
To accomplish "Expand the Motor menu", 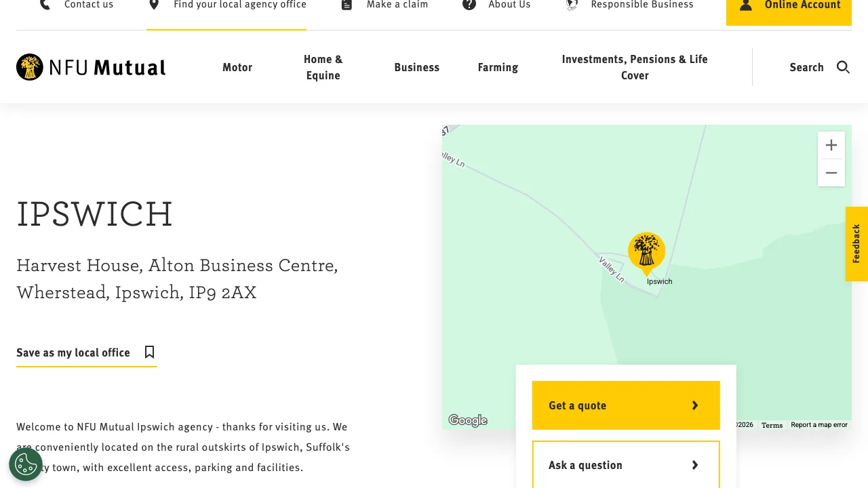I will click(x=237, y=67).
